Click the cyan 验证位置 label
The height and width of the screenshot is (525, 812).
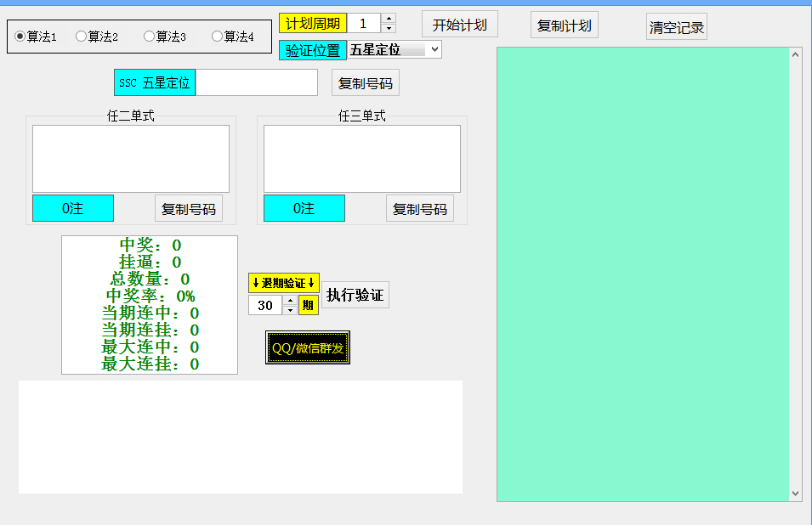(x=313, y=50)
